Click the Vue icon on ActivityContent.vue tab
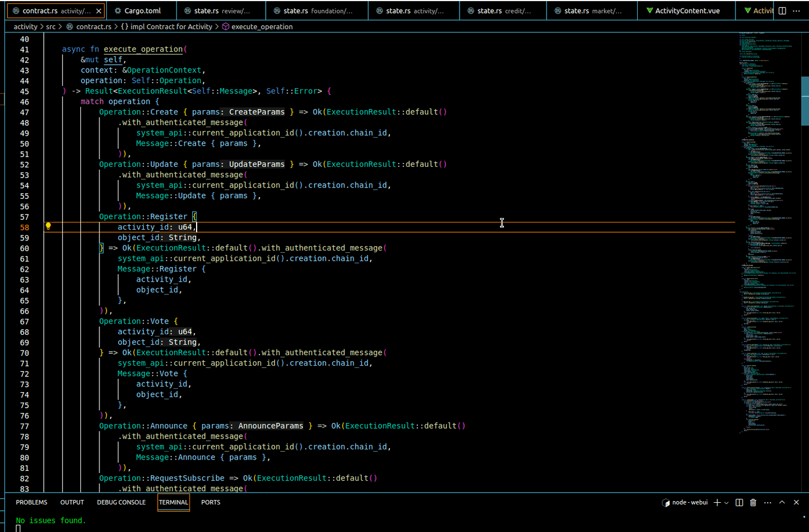The width and height of the screenshot is (809, 532). pos(649,11)
